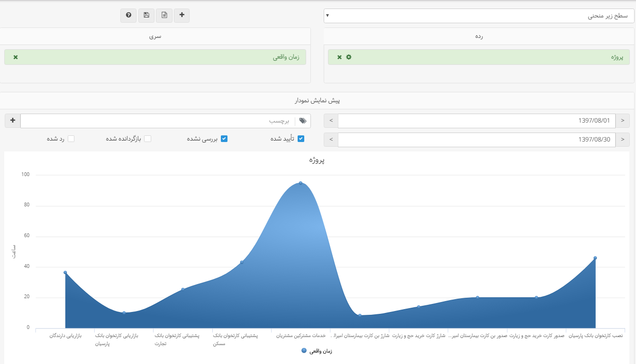Open settings gear on پروژه category item
The height and width of the screenshot is (364, 636).
[x=349, y=57]
